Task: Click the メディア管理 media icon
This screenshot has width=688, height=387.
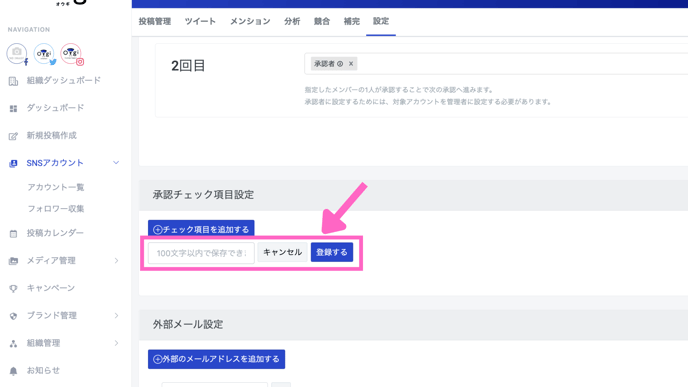Action: click(13, 261)
